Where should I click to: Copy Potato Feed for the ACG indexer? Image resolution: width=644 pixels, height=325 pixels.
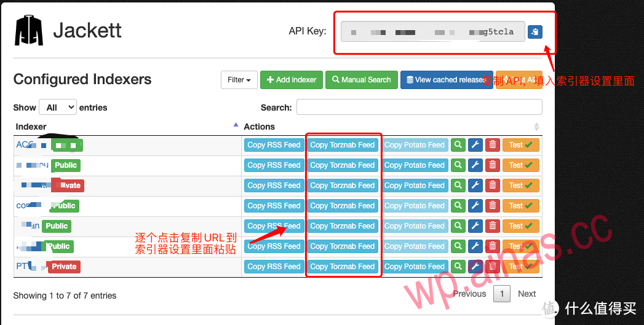click(415, 145)
